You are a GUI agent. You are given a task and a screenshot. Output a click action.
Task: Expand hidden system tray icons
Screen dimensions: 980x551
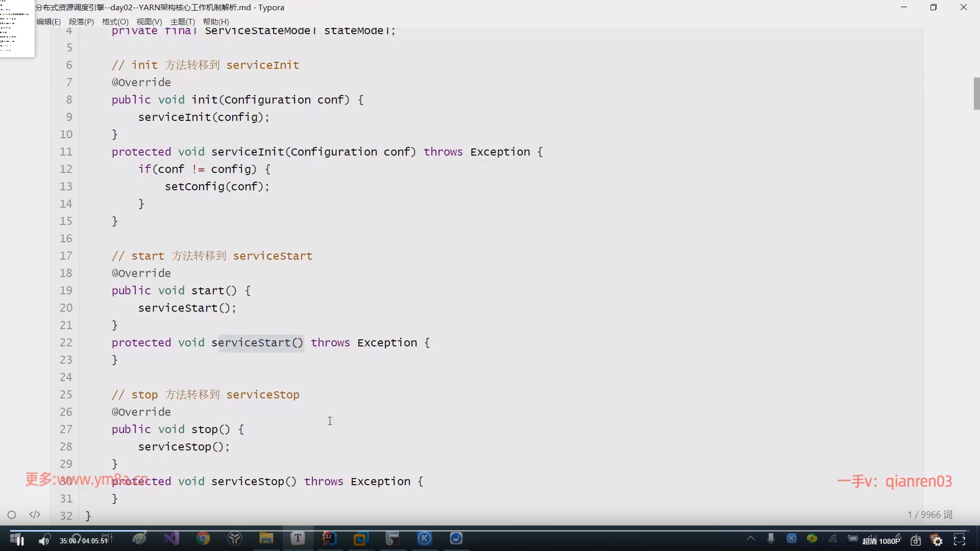click(x=750, y=539)
